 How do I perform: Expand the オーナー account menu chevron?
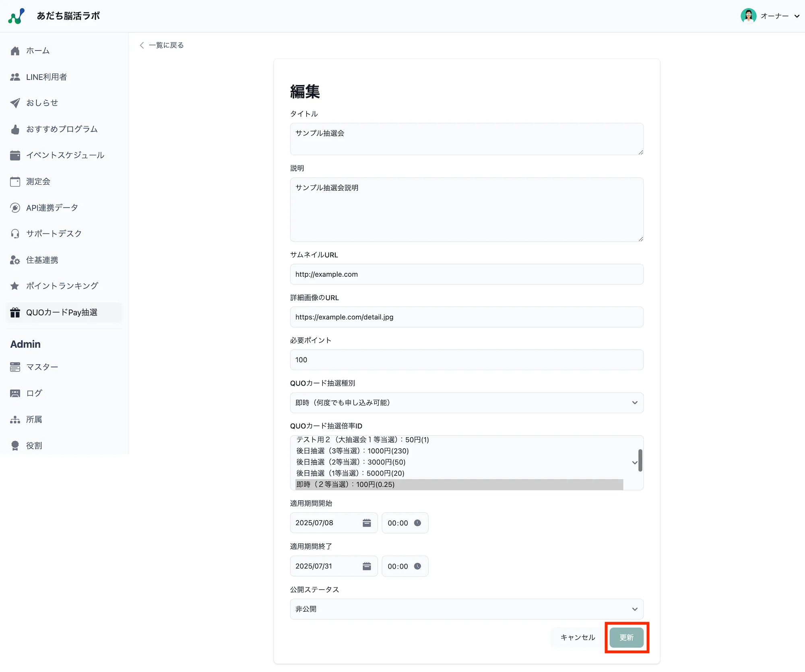(797, 16)
